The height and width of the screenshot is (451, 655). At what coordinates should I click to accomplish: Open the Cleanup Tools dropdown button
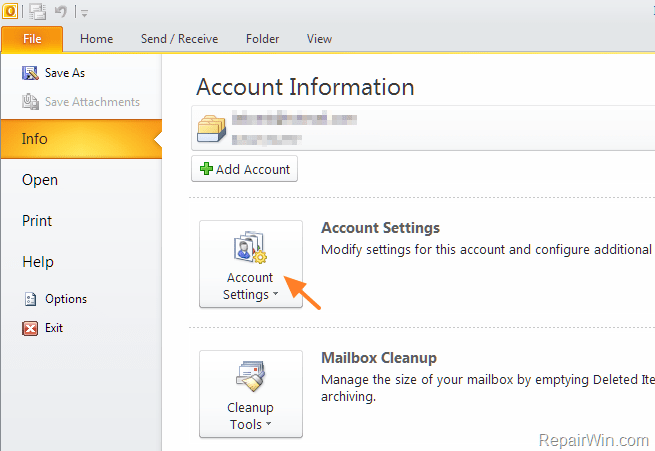click(251, 394)
